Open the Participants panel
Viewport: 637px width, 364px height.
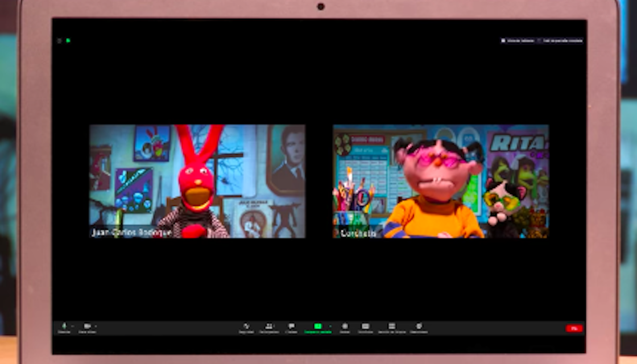268,327
